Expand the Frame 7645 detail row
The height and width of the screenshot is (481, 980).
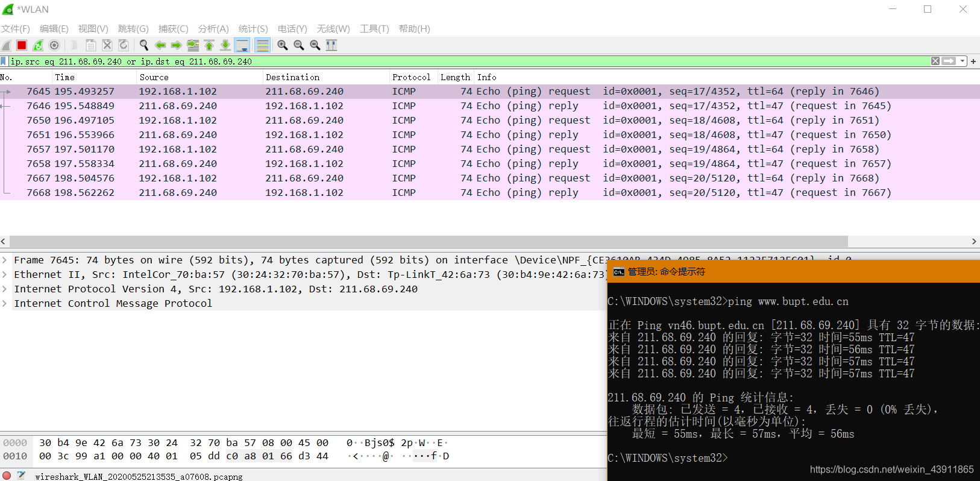(5, 260)
